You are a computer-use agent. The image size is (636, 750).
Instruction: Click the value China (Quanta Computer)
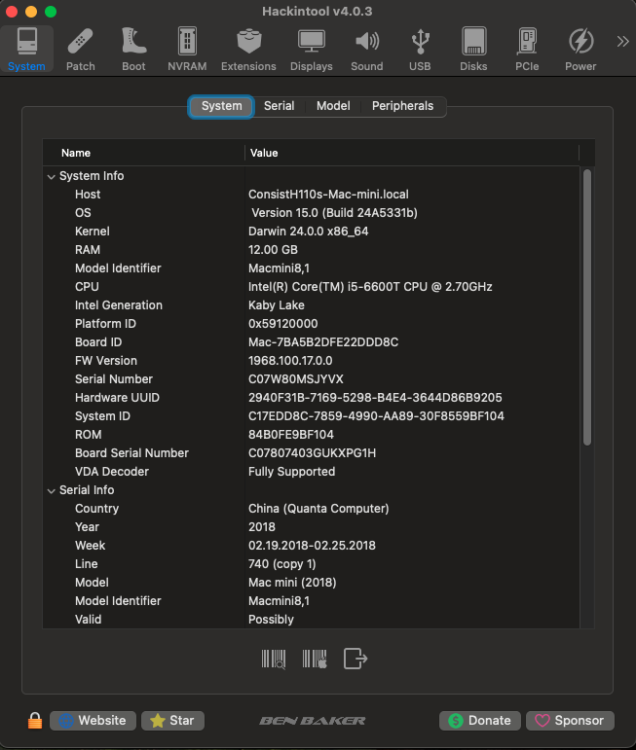tap(318, 508)
